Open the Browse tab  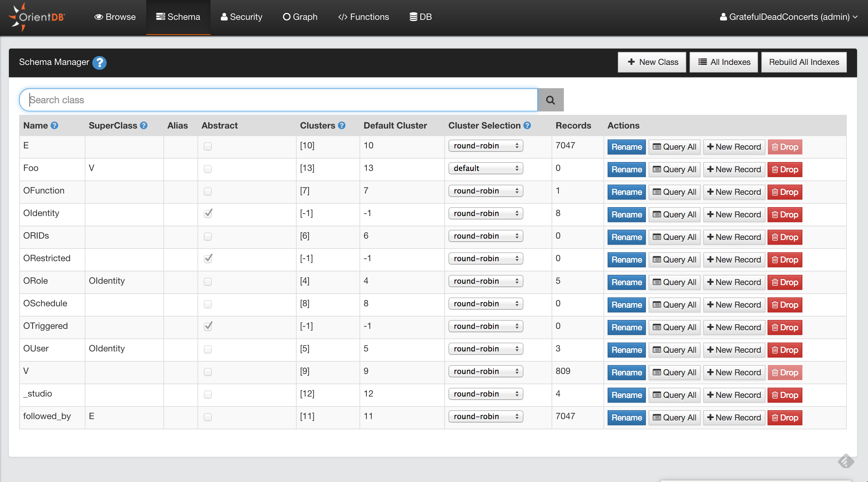[115, 17]
